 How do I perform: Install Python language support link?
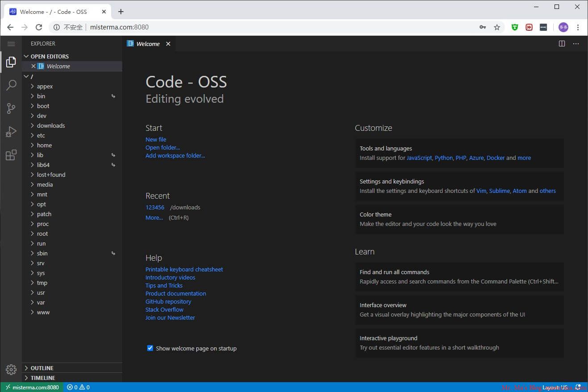[444, 158]
